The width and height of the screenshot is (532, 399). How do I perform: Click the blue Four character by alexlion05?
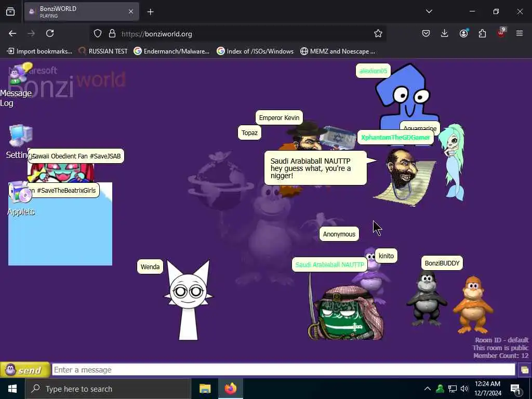click(x=407, y=95)
